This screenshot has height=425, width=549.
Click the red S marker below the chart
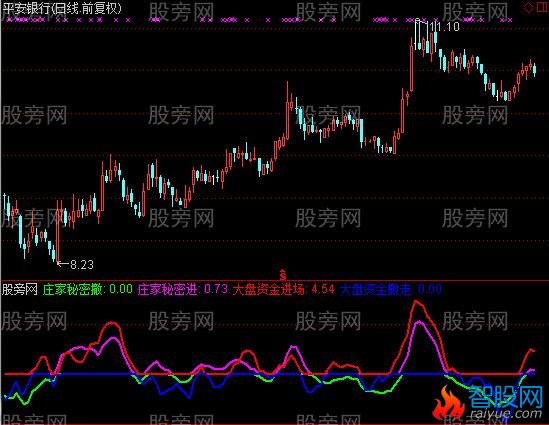click(283, 274)
